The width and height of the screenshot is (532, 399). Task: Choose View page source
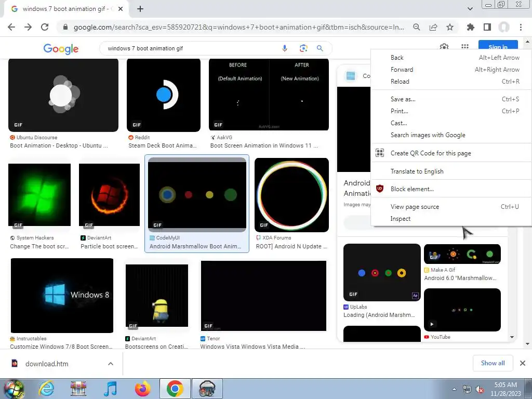coord(451,207)
